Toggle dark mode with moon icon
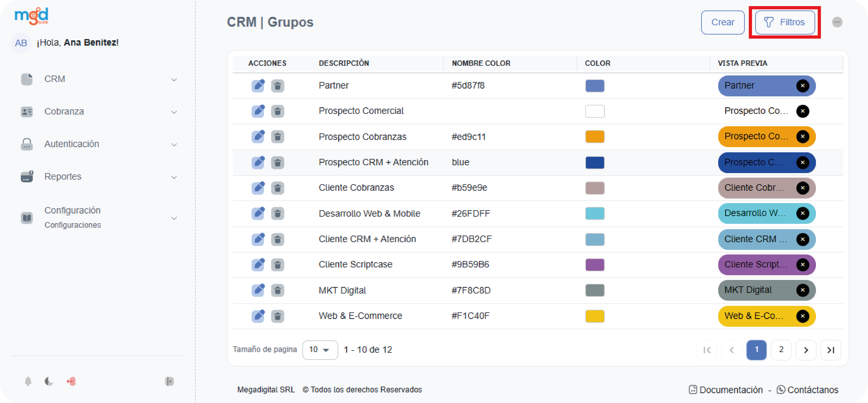This screenshot has height=403, width=868. 49,381
